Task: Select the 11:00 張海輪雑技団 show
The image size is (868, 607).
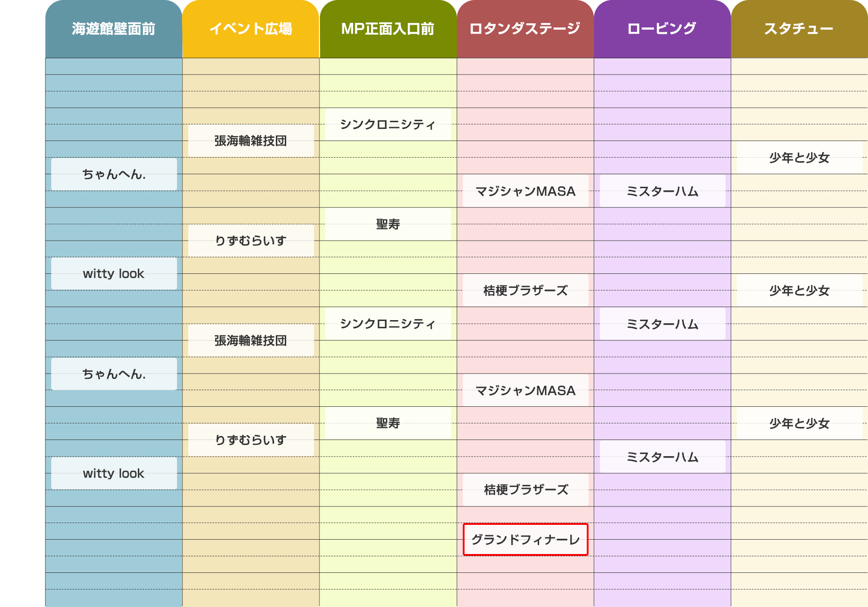Action: 250,141
